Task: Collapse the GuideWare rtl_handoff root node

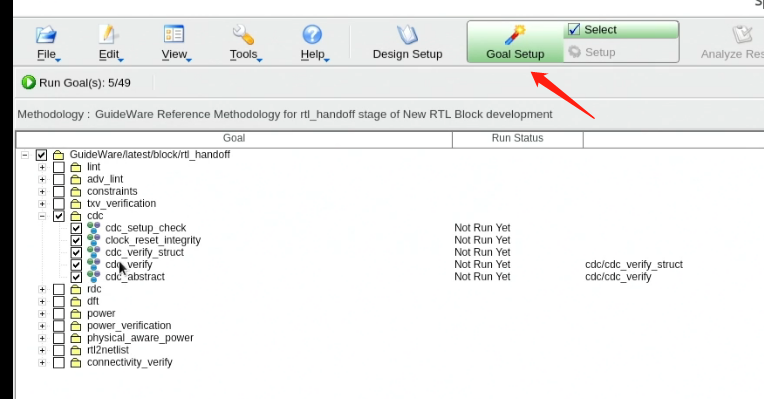Action: click(x=24, y=155)
